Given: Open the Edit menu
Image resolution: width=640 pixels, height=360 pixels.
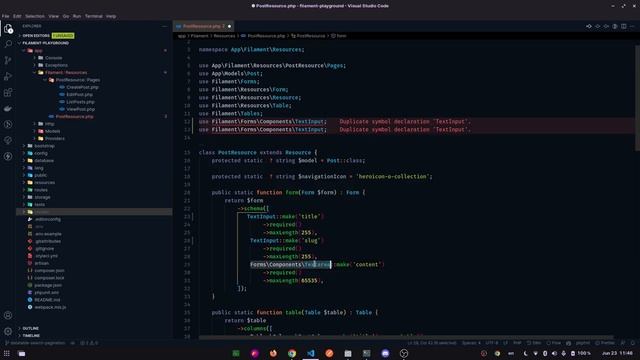Looking at the screenshot, I should [x=17, y=16].
